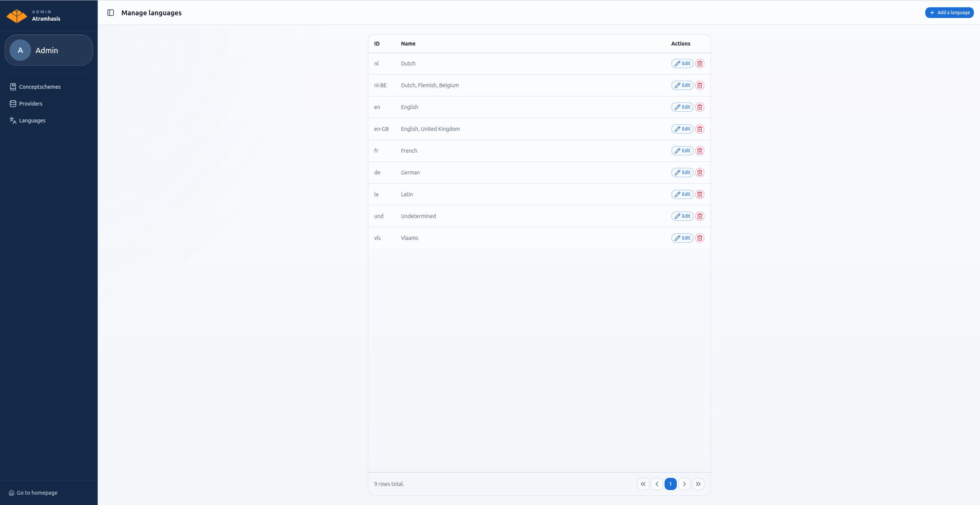Click the 'nl-BE' ID cell
Image resolution: width=980 pixels, height=505 pixels.
380,85
